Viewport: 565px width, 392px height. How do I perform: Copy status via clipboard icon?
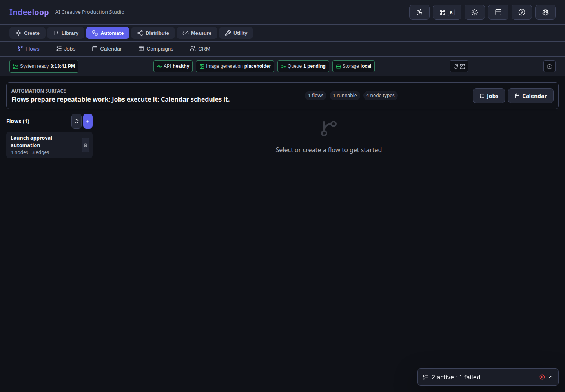tap(549, 66)
